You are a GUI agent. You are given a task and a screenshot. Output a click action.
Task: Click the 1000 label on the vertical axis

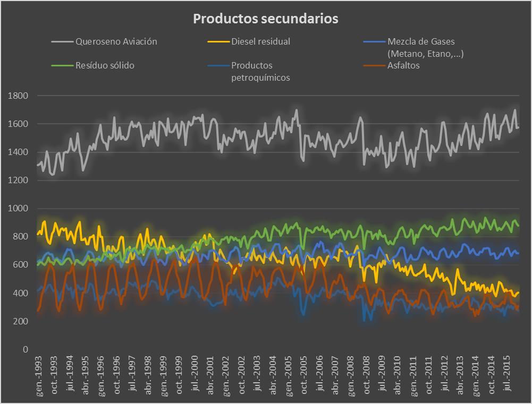18,209
